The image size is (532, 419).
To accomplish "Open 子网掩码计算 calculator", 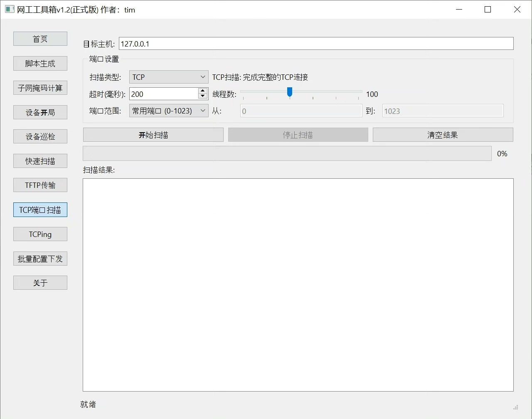I will 40,88.
